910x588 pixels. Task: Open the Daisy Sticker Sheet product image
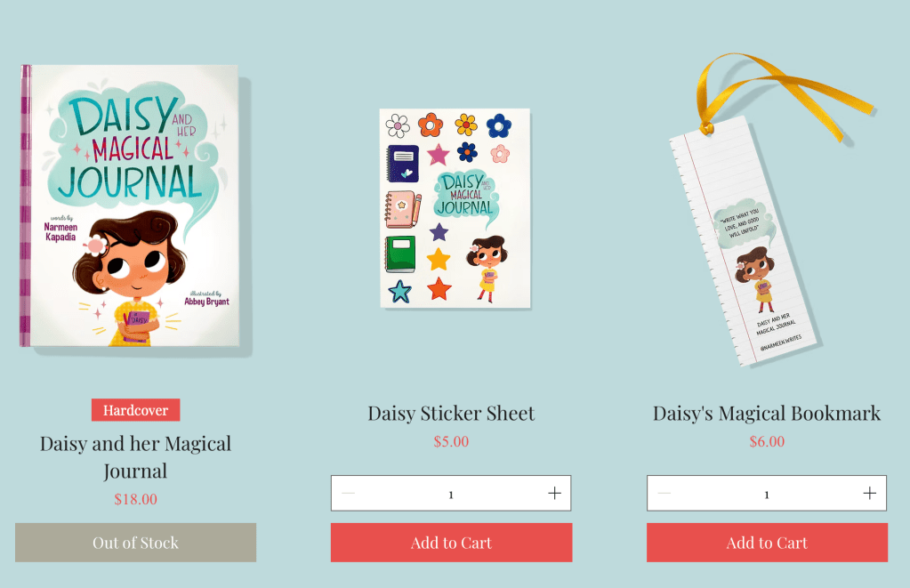click(455, 208)
